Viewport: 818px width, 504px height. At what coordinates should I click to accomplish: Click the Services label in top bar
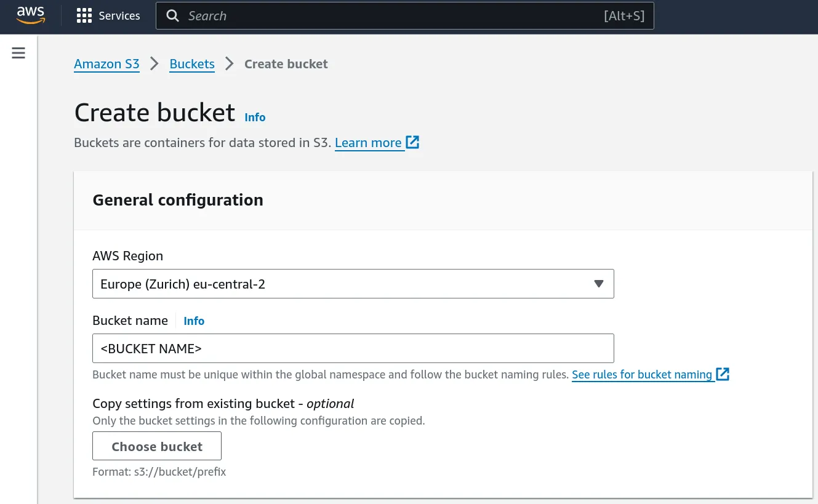pos(119,16)
